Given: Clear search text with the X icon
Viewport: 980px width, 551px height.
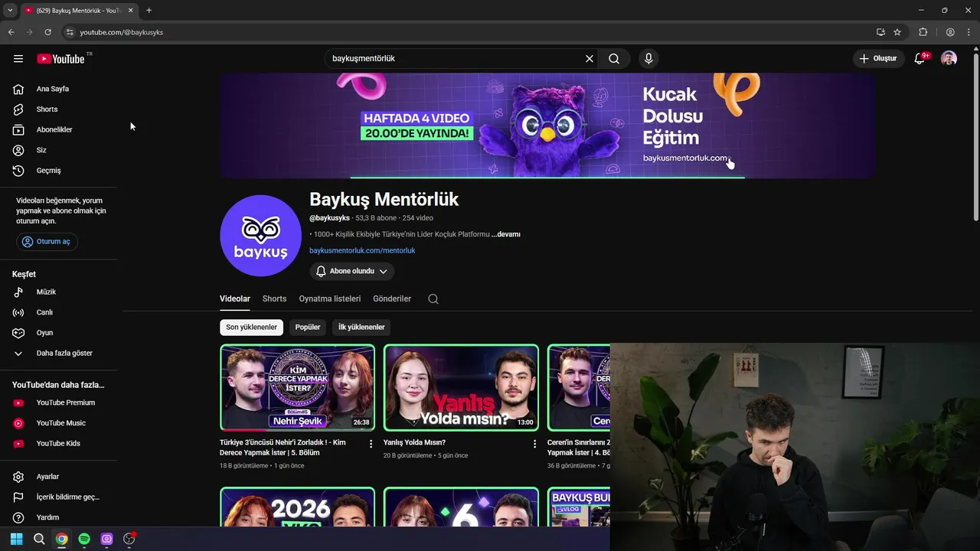Looking at the screenshot, I should point(590,59).
